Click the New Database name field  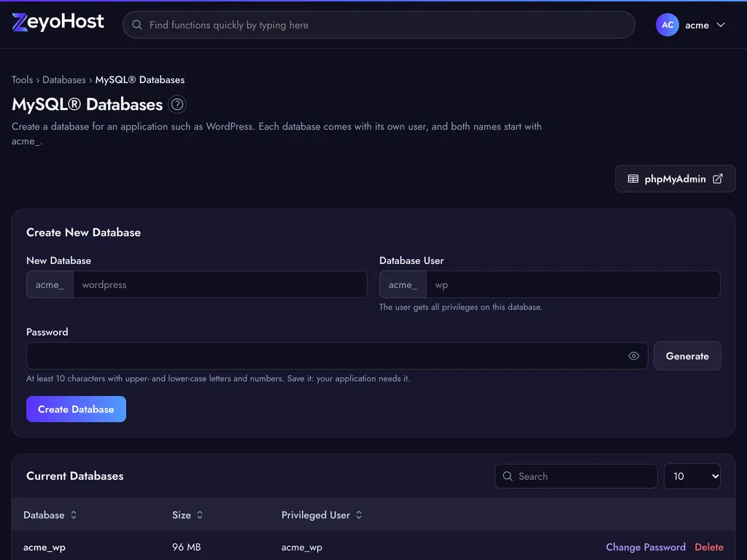[220, 284]
